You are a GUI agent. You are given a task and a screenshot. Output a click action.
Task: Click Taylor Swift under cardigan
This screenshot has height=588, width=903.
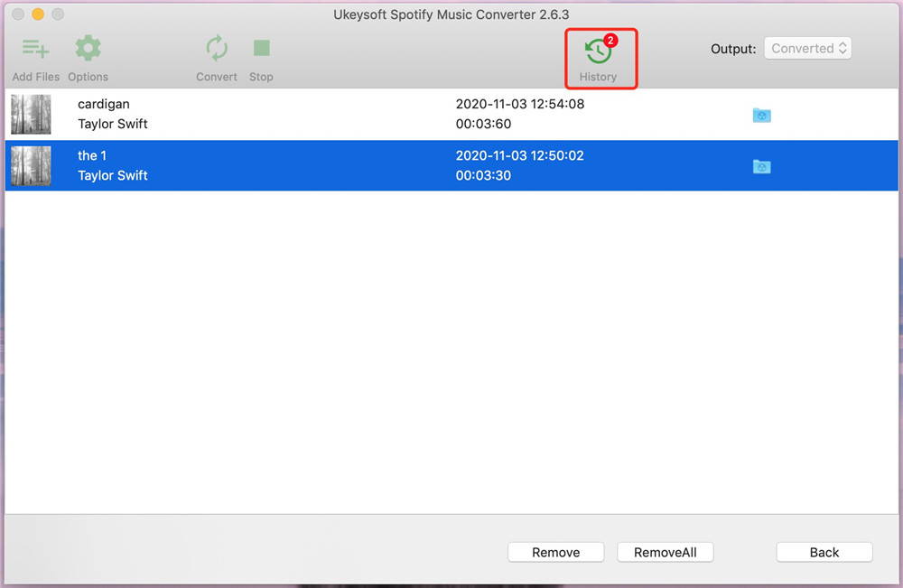113,124
